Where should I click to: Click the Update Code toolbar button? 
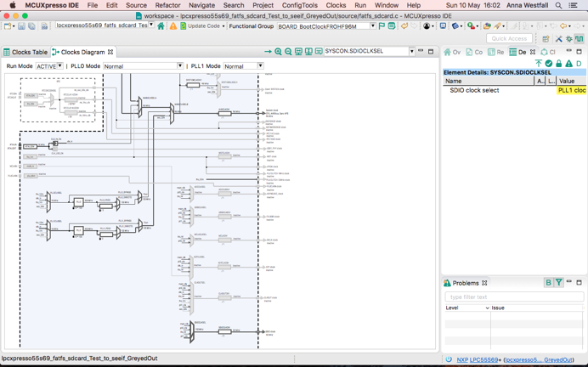pyautogui.click(x=202, y=26)
